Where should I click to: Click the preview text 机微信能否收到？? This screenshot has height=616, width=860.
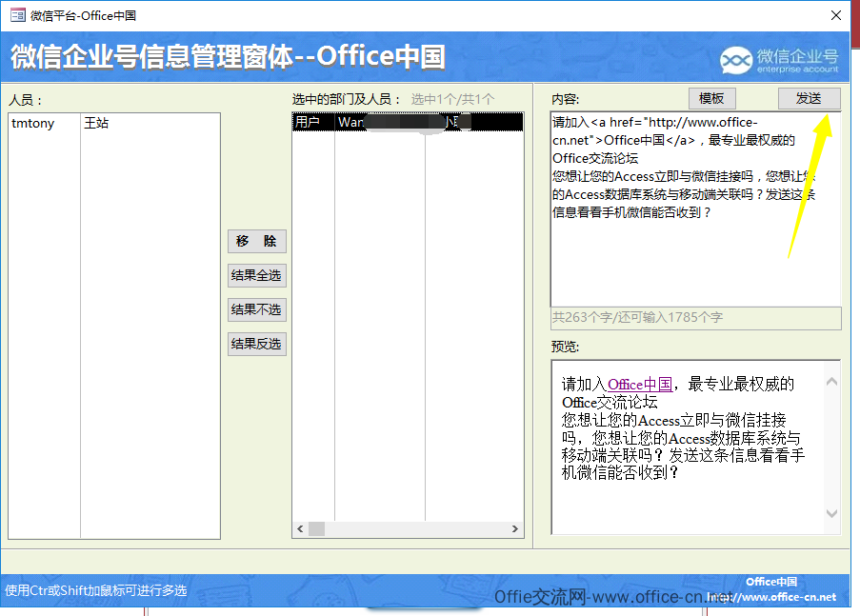click(x=621, y=472)
